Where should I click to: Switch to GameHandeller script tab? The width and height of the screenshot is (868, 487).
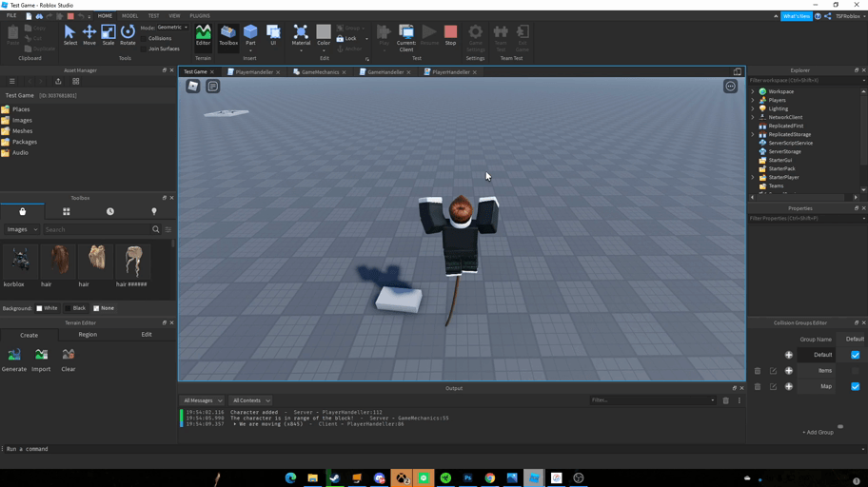[385, 72]
